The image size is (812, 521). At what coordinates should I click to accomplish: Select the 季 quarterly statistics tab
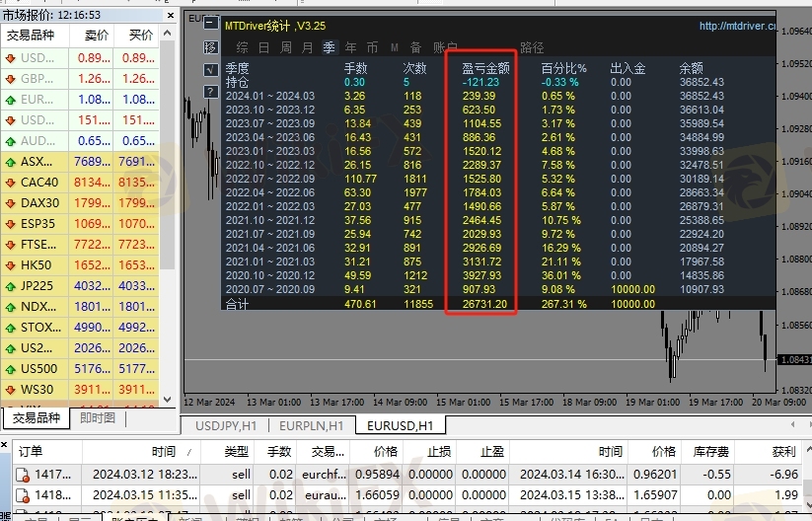pyautogui.click(x=329, y=47)
